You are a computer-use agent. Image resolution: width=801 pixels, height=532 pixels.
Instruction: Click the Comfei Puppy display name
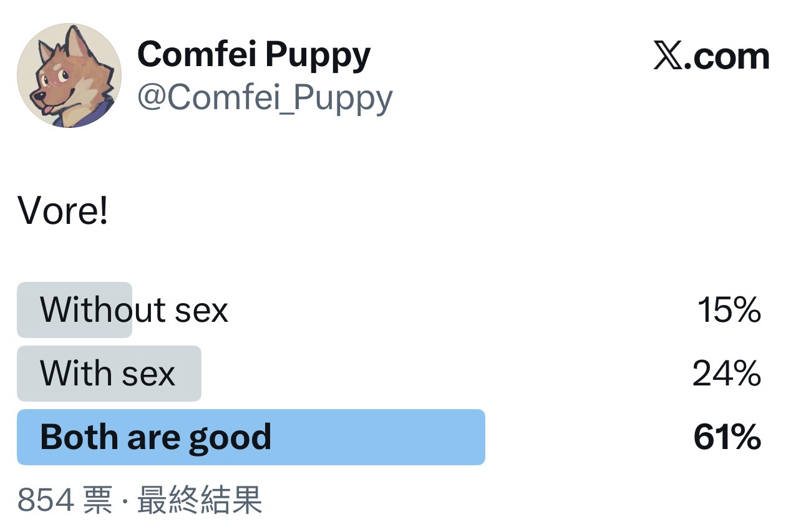(254, 54)
